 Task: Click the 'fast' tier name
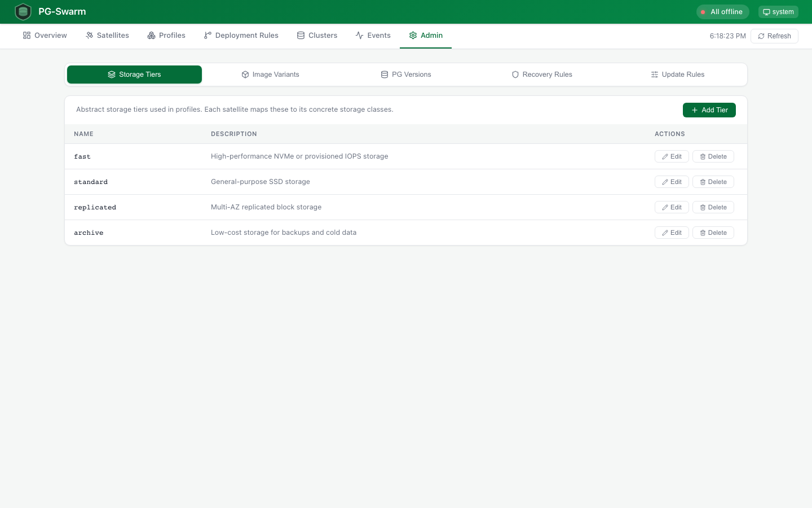pyautogui.click(x=82, y=157)
